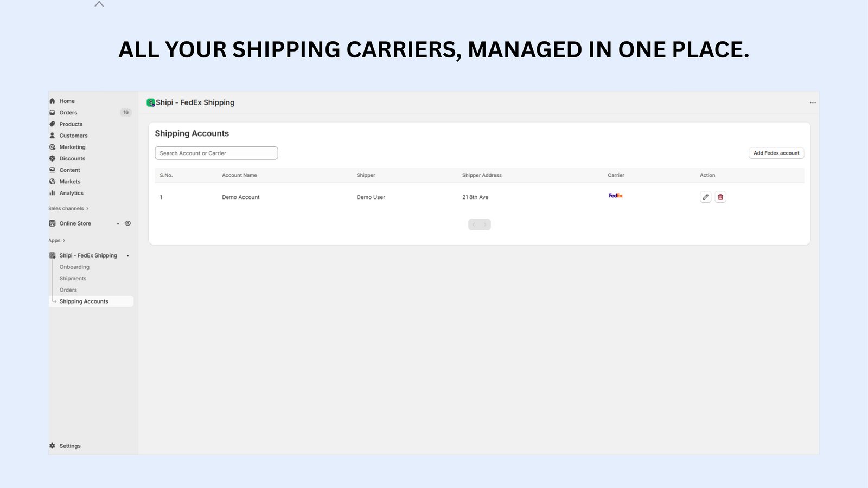The image size is (868, 488).
Task: Expand the Apps section
Action: [63, 240]
